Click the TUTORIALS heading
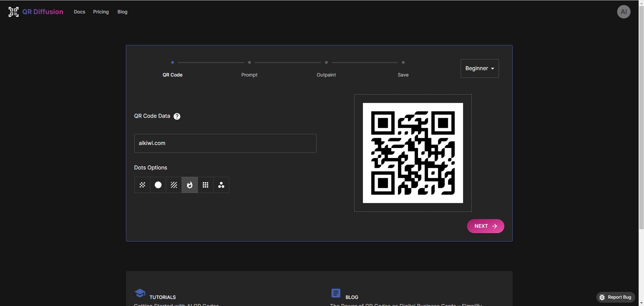644x306 pixels. tap(163, 297)
